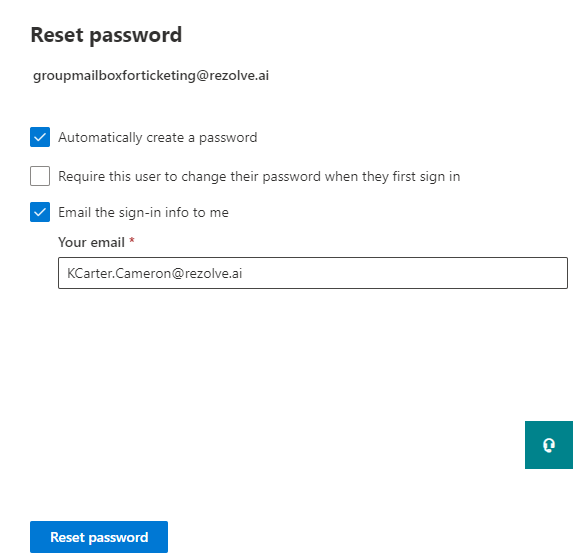The image size is (580, 560).
Task: Click the white checkmark beside Email the sign-in info
Action: (40, 212)
